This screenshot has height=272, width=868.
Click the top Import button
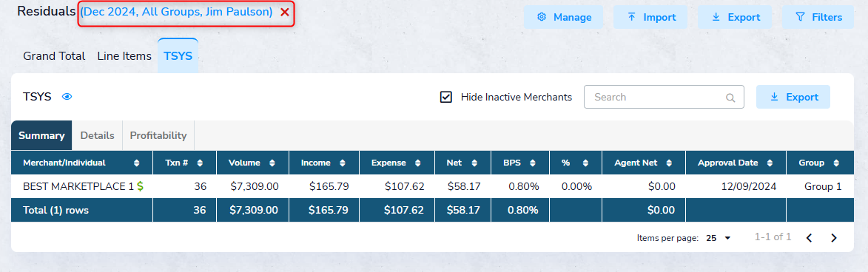pyautogui.click(x=650, y=17)
